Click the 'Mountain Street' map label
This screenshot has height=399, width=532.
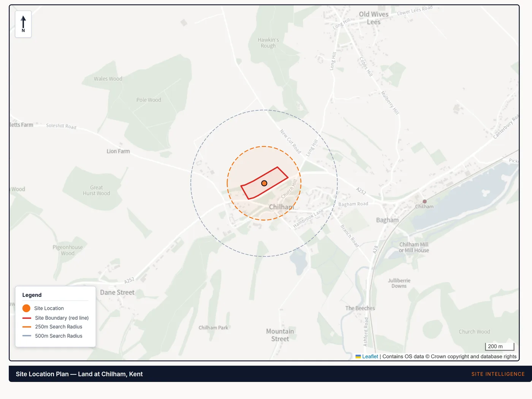click(280, 335)
